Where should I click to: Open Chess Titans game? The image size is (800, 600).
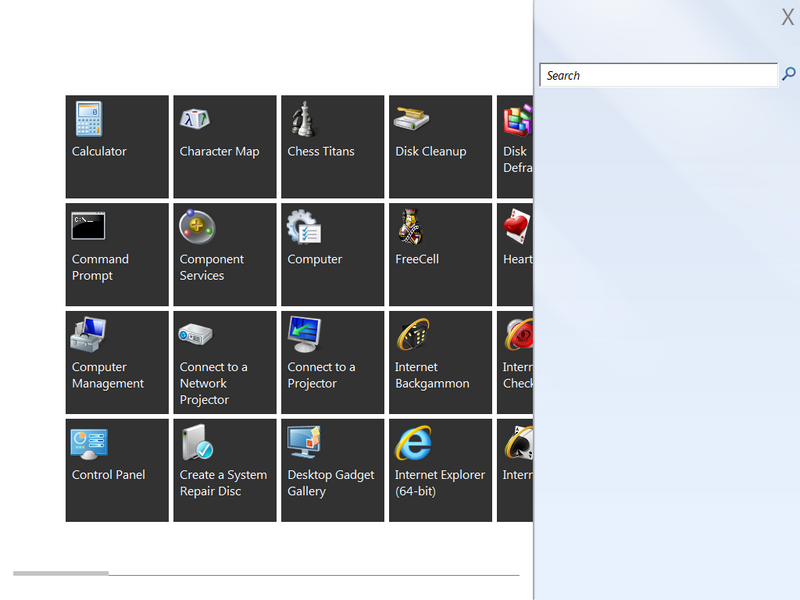[333, 146]
